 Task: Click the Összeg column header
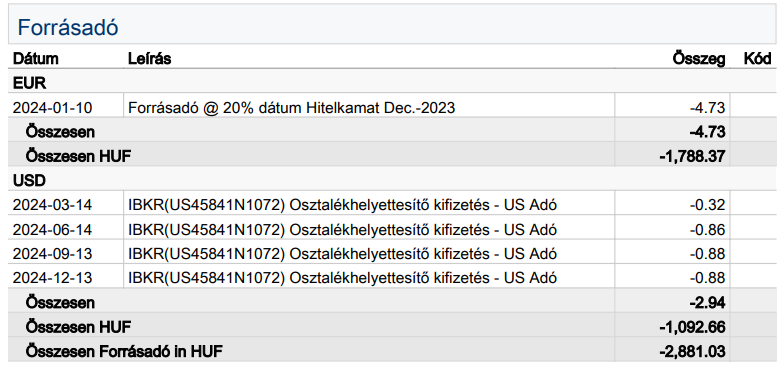pos(698,59)
